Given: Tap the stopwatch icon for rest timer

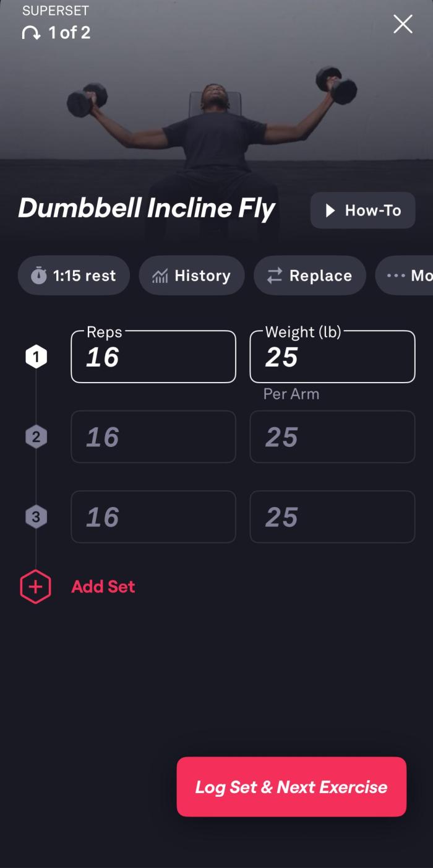Looking at the screenshot, I should coord(39,276).
